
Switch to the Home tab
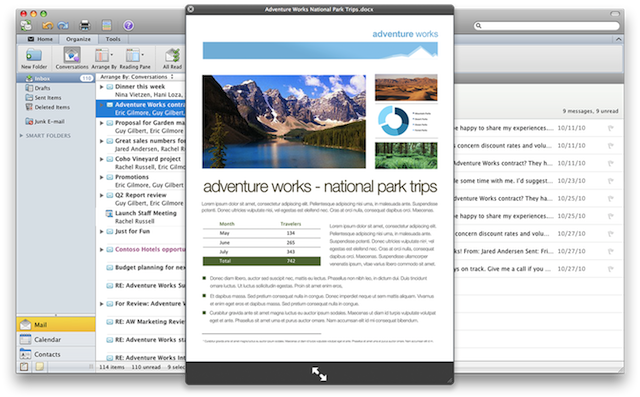[x=40, y=39]
